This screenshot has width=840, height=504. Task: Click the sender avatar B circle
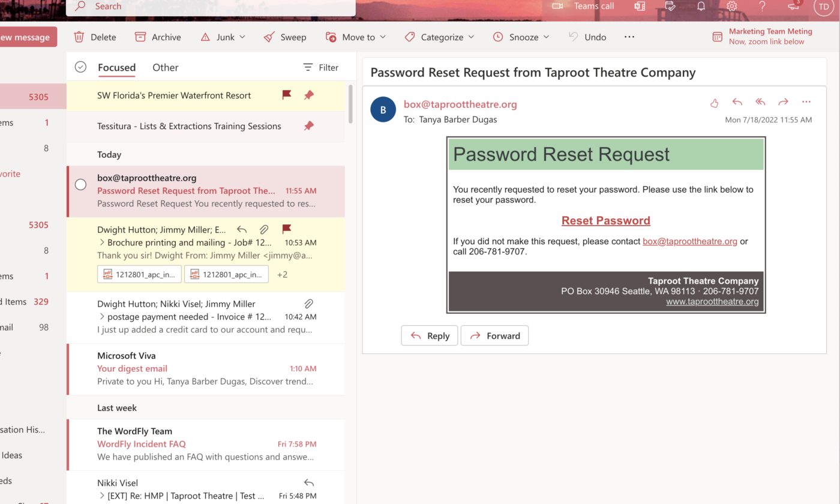(383, 110)
